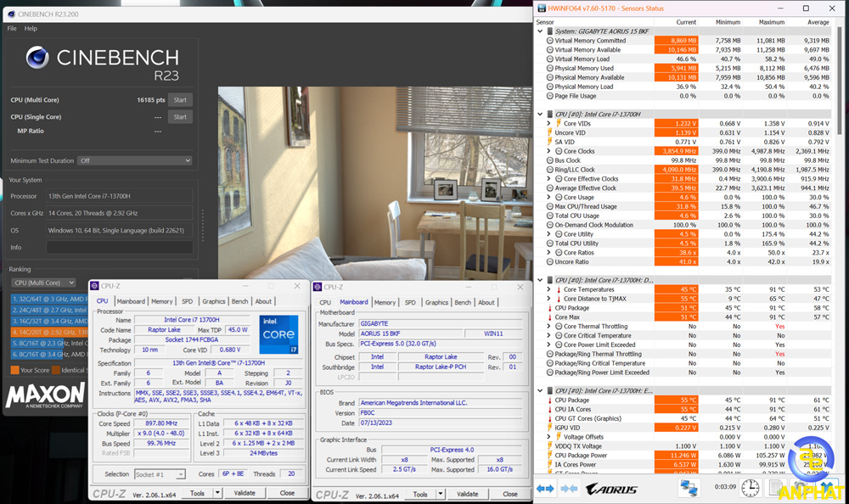Click the icon beside Uncore Ratio
This screenshot has width=849, height=504.
(x=549, y=261)
